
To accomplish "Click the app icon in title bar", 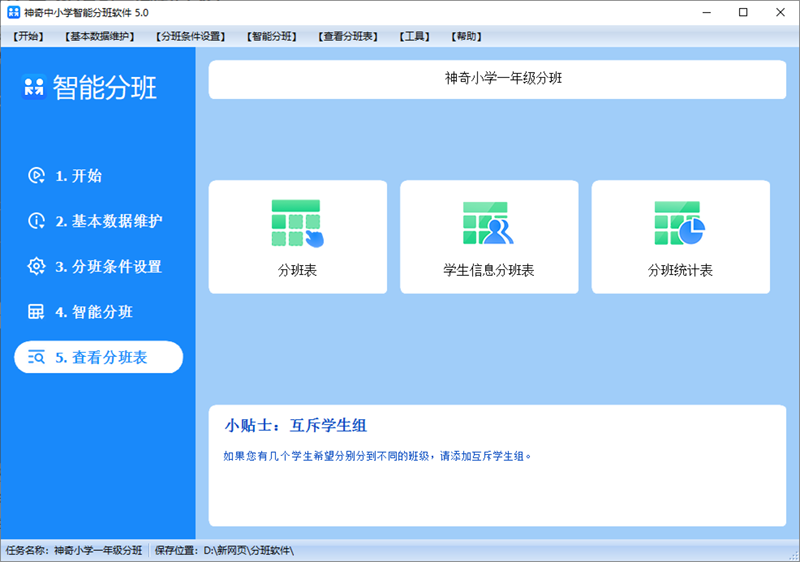I will pos(14,12).
